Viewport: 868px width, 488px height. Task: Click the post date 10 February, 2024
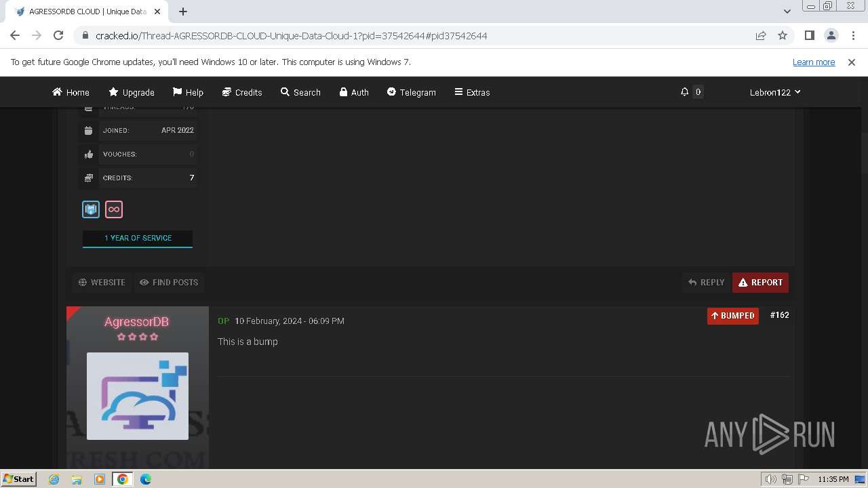click(290, 321)
